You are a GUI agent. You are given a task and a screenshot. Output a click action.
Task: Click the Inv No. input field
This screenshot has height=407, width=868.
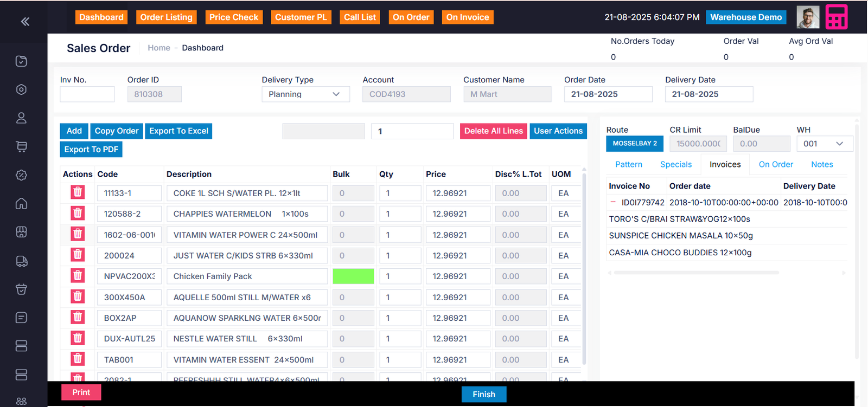click(87, 94)
